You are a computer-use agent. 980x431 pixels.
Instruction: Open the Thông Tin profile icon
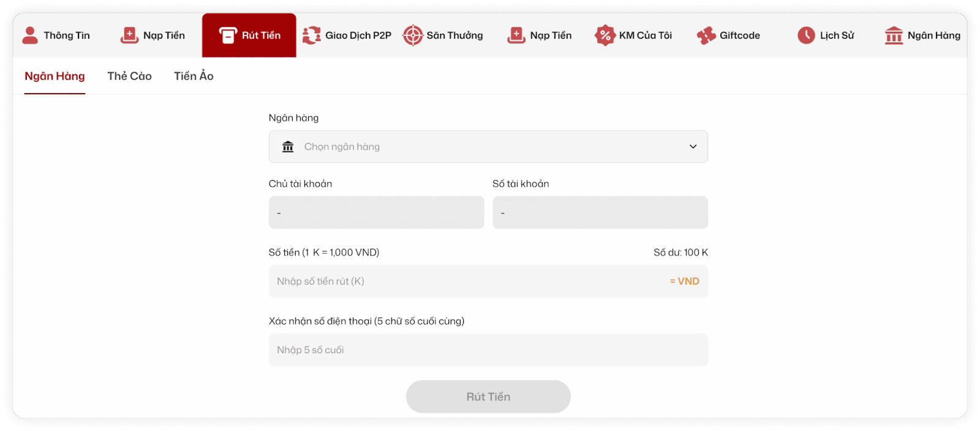point(30,36)
